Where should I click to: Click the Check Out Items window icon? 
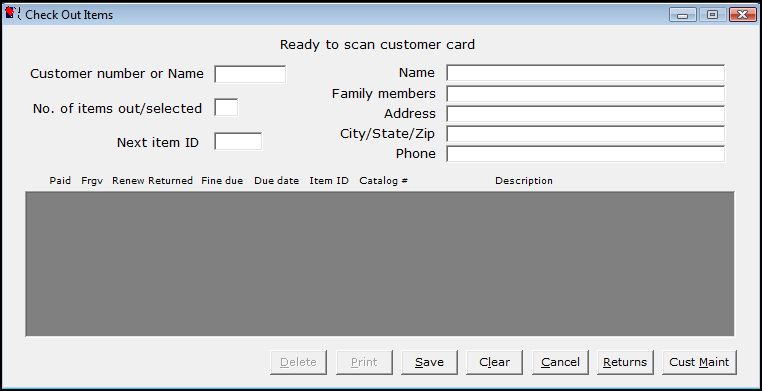point(12,14)
